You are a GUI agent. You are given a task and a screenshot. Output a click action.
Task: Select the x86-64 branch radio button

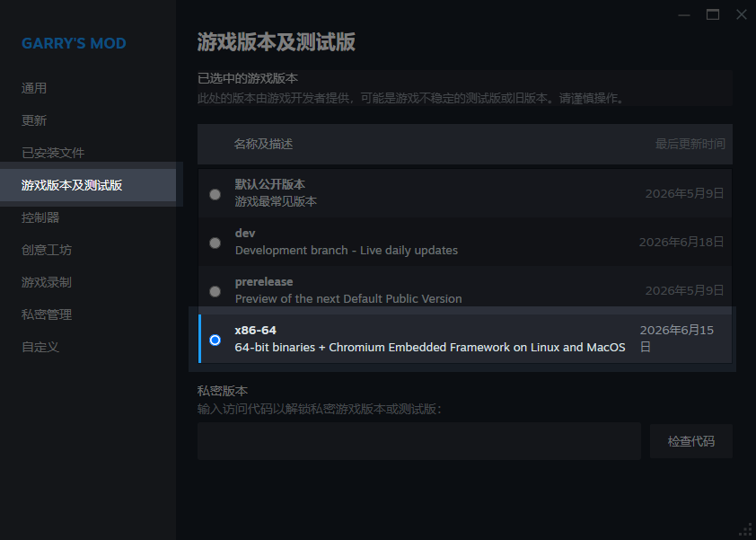point(215,340)
